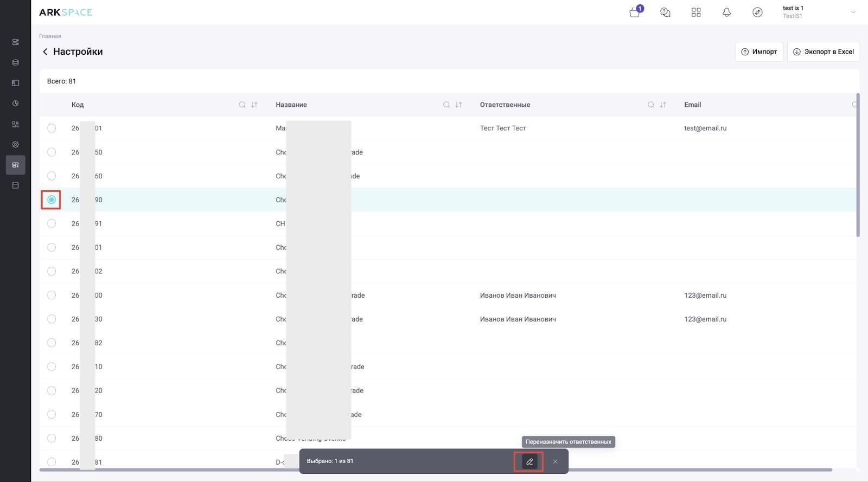Deselect the checked radio button in highlighted row
Viewport: 868px width, 482px height.
tap(52, 200)
